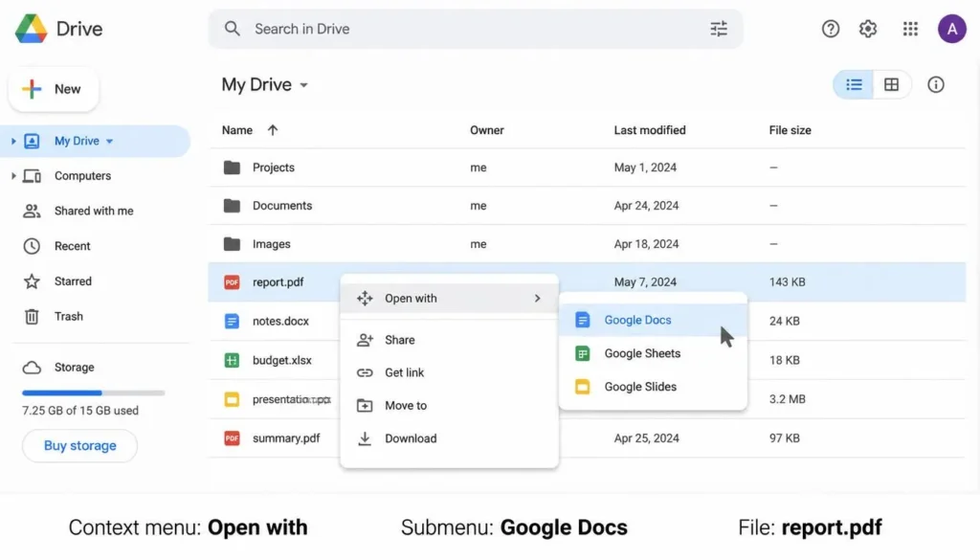Show the view details info icon
Screen dimensions: 980x560
[x=936, y=84]
